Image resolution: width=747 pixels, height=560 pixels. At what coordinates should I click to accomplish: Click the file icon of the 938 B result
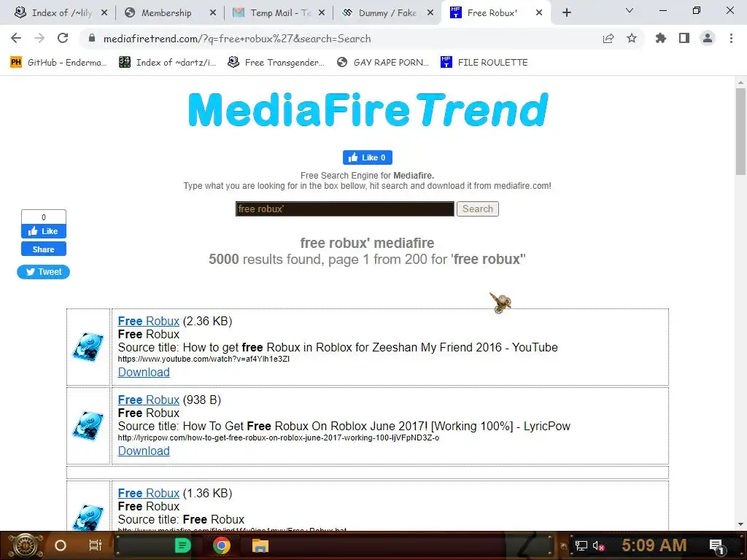click(x=88, y=426)
